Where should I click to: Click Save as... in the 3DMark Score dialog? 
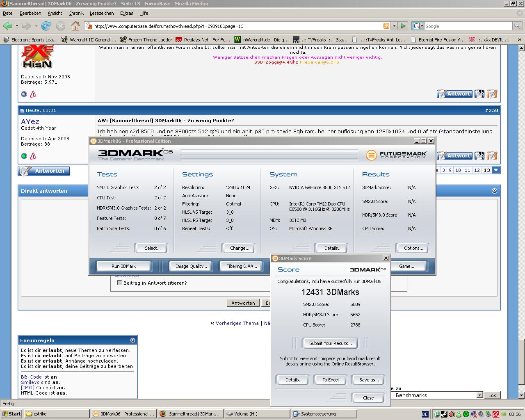point(369,380)
